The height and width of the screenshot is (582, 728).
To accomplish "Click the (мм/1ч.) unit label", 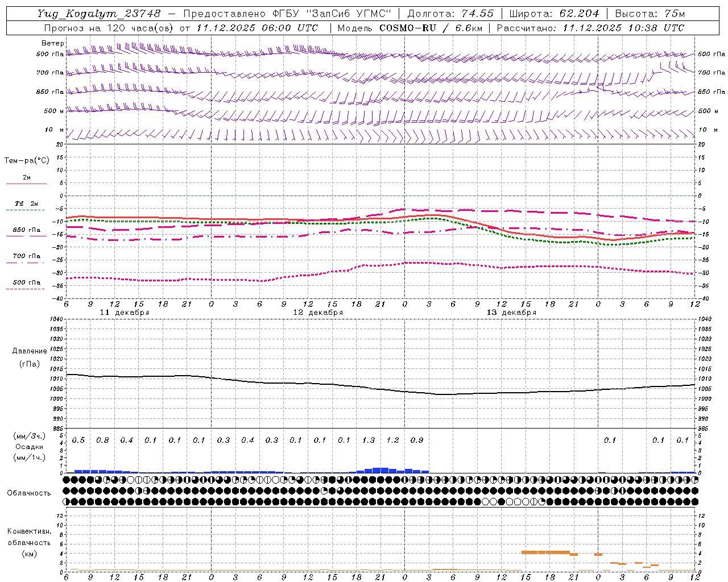I will point(30,458).
